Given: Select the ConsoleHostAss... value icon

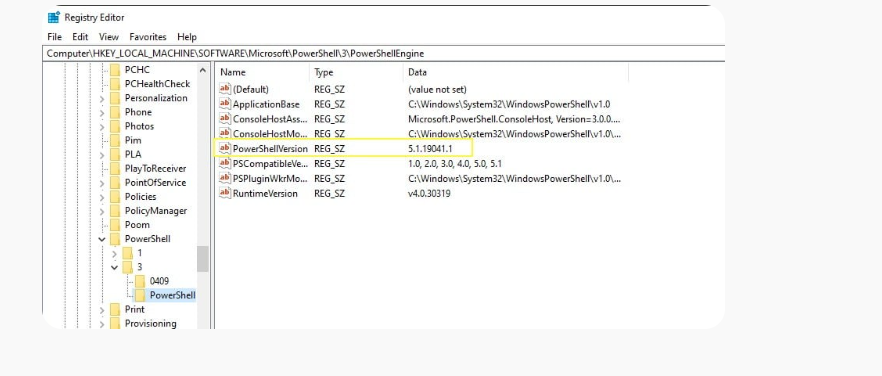Looking at the screenshot, I should tap(225, 119).
